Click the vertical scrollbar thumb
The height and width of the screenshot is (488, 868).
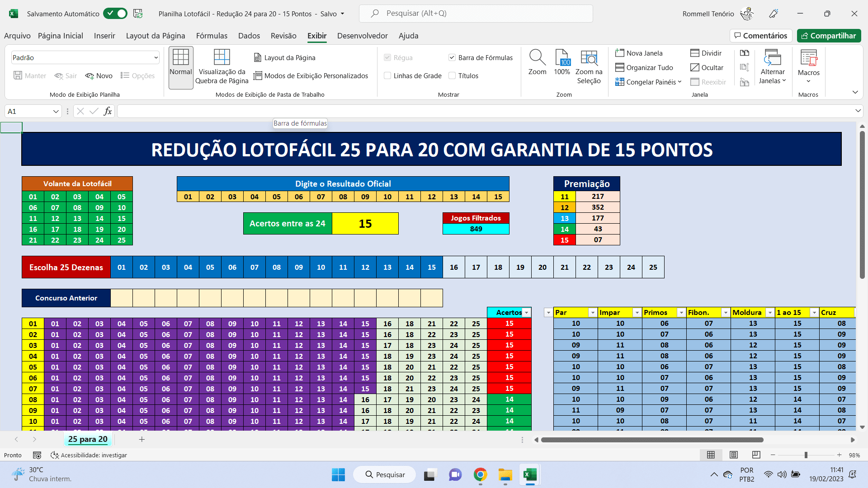click(862, 204)
